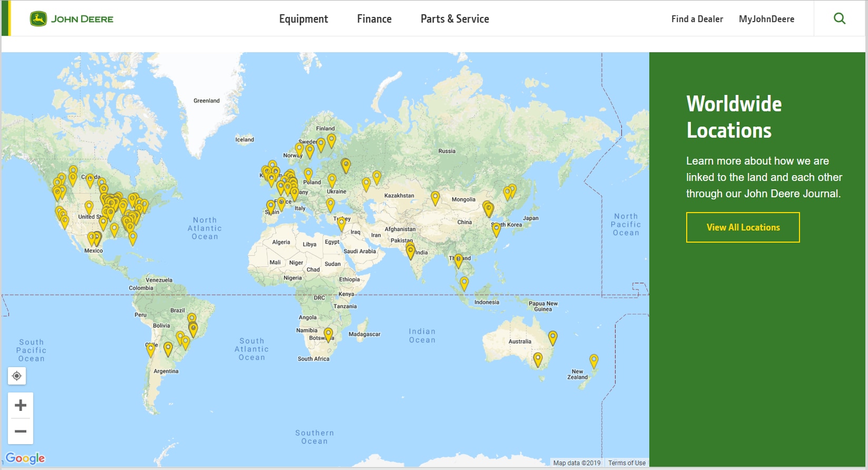This screenshot has width=868, height=470.
Task: Click the location pin in Finland
Action: tap(331, 140)
